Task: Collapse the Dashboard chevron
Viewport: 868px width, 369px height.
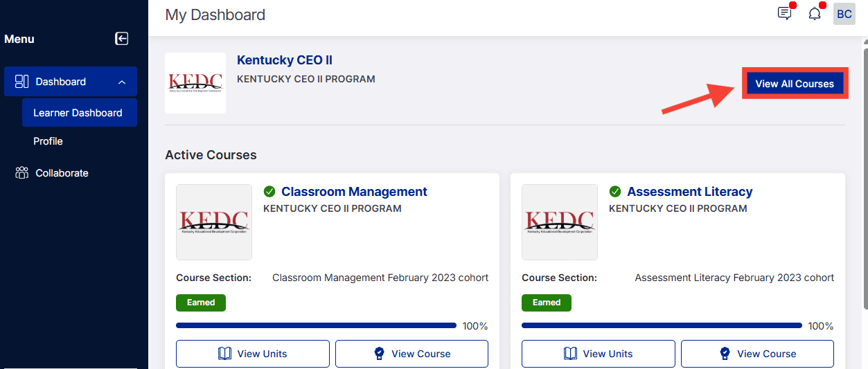Action: pyautogui.click(x=122, y=82)
